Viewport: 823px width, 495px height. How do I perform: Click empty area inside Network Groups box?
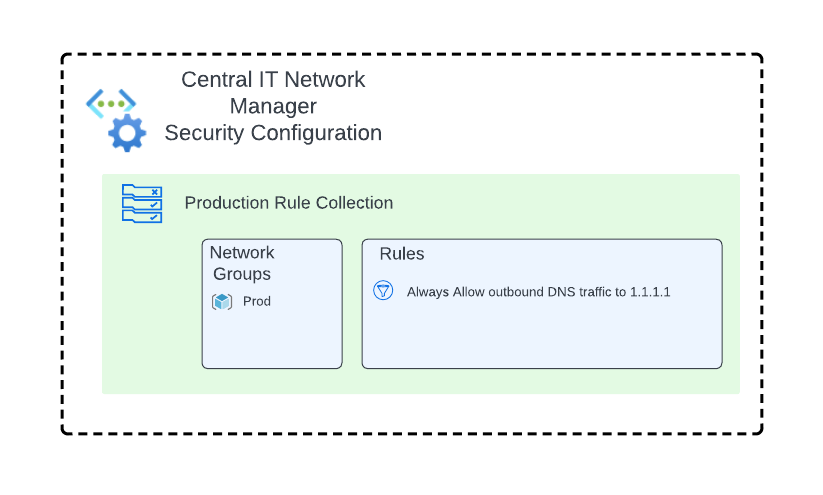pos(272,341)
